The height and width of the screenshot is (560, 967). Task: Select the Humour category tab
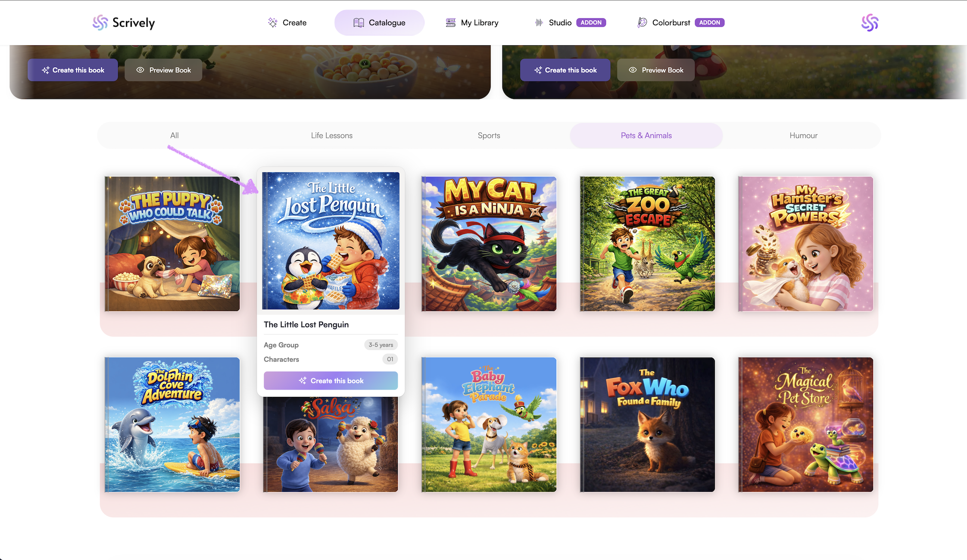click(x=803, y=135)
